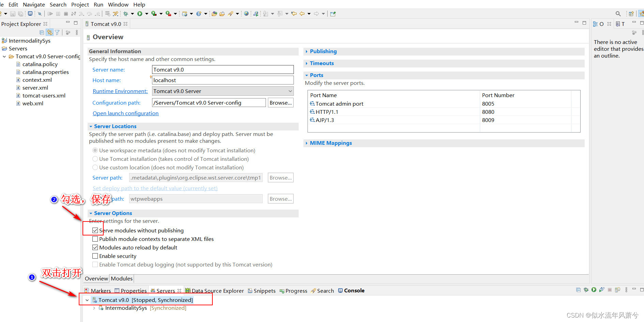Open the Window menu
Viewport: 644px width, 322px height.
[x=118, y=4]
